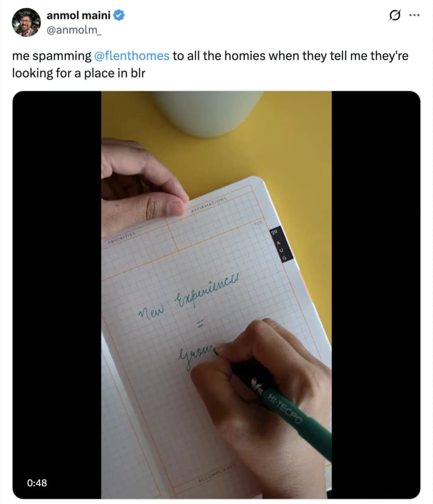Viewport: 433px width, 504px height.
Task: Open the anmol maini display name
Action: click(78, 16)
